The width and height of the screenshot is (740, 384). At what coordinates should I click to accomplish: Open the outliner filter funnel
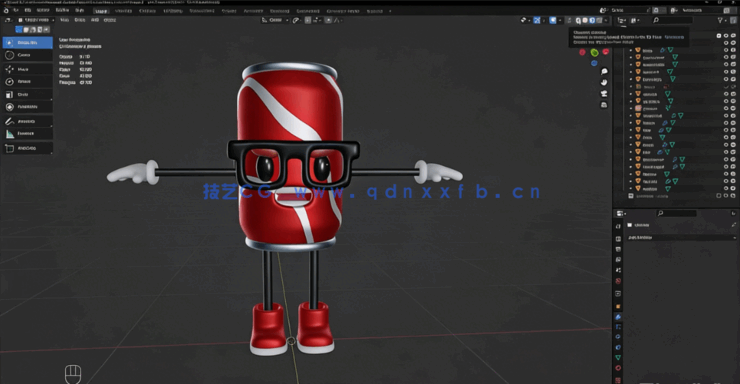click(x=720, y=20)
